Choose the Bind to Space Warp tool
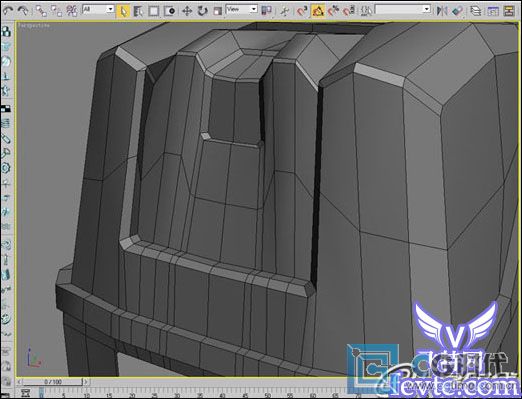This screenshot has height=399, width=522. (x=72, y=11)
